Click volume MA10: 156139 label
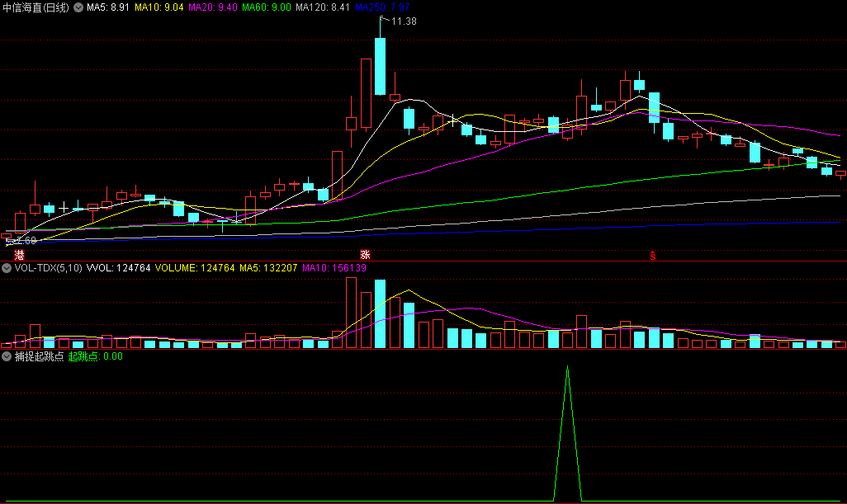Viewport: 847px width, 504px height. pyautogui.click(x=334, y=267)
